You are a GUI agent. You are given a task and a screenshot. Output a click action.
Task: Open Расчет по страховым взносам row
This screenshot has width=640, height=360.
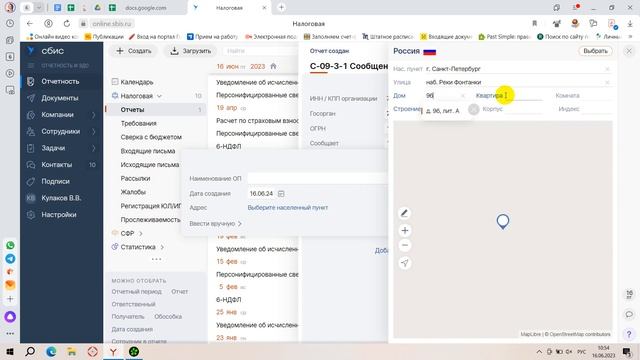[257, 121]
